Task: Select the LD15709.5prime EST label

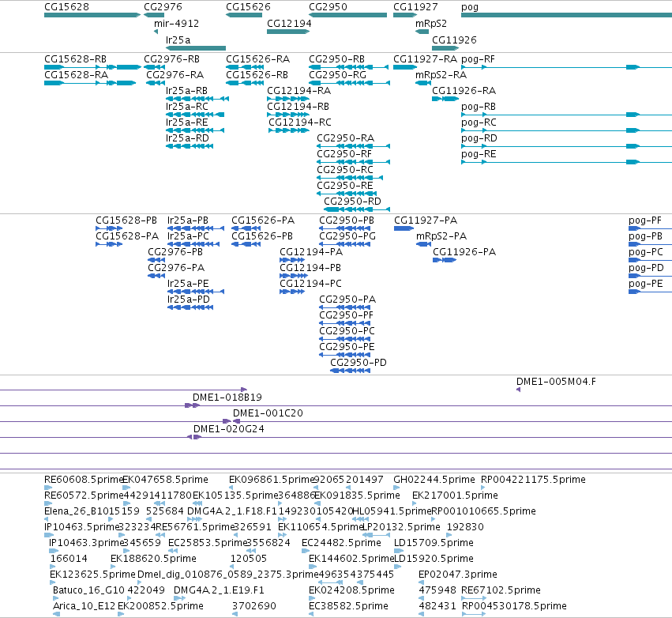Action: pyautogui.click(x=434, y=542)
